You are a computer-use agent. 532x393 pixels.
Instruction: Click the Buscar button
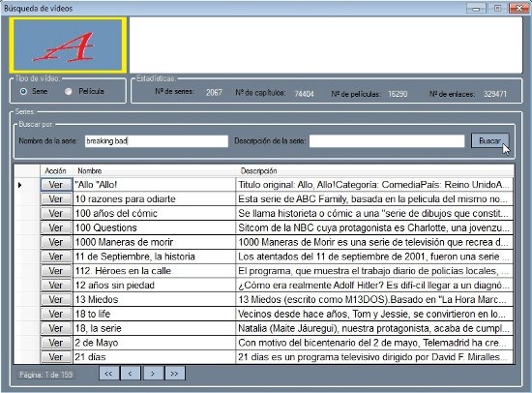pos(490,140)
